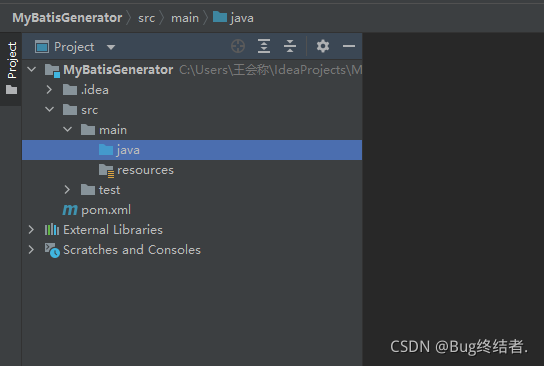This screenshot has width=544, height=366.
Task: Expand External Libraries node
Action: pyautogui.click(x=31, y=229)
